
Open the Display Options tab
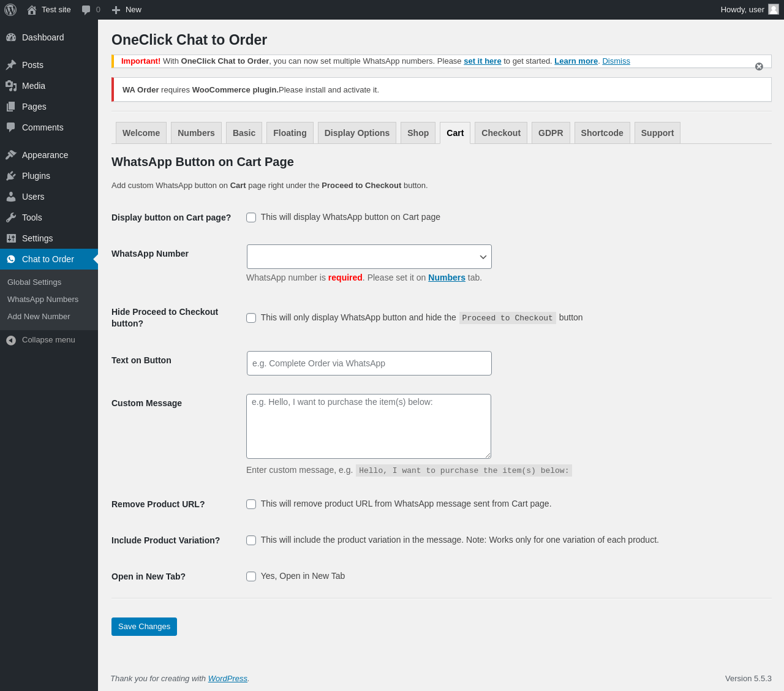pos(357,133)
